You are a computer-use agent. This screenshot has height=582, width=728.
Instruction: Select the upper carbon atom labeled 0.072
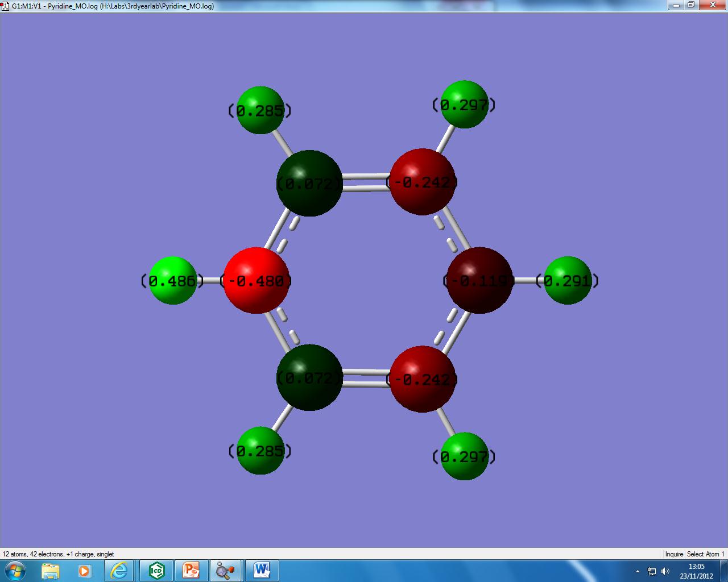[x=309, y=183]
